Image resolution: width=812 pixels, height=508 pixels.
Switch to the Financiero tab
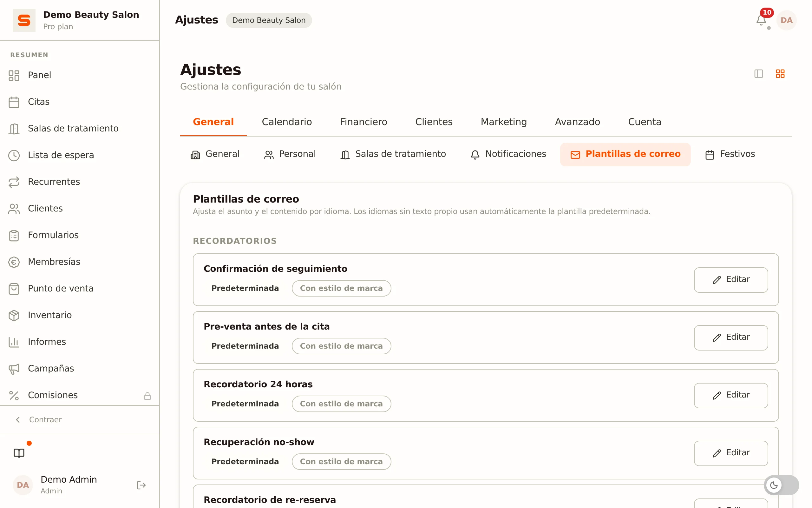(363, 122)
